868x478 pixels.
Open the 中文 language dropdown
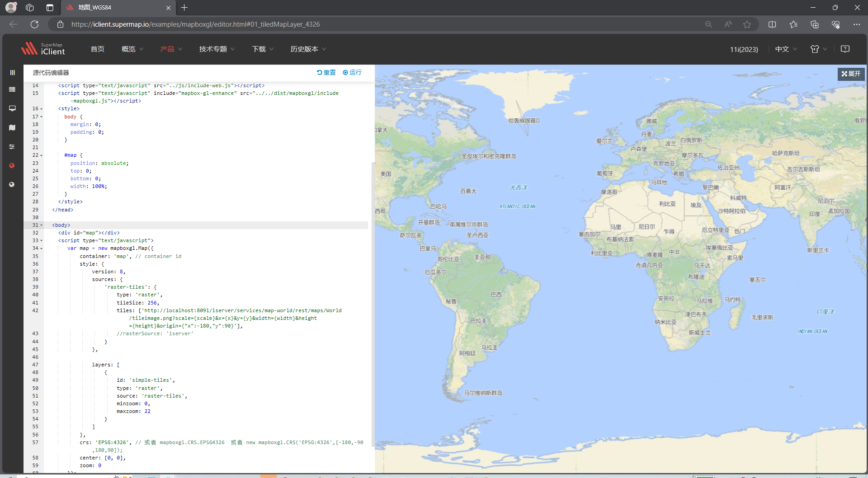[x=786, y=49]
